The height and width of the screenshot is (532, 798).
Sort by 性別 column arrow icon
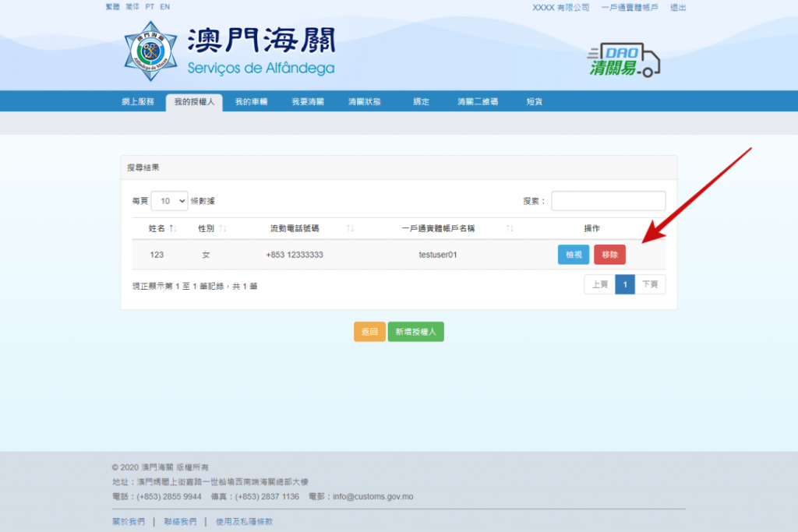pos(223,228)
